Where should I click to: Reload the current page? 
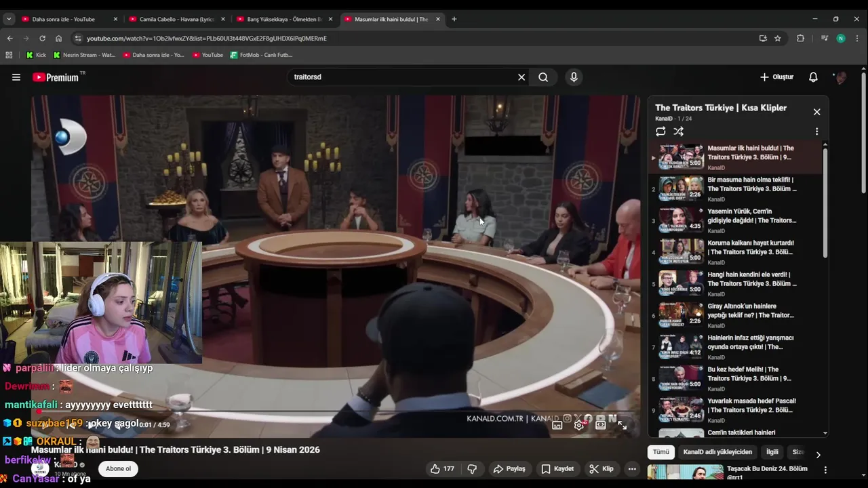42,39
